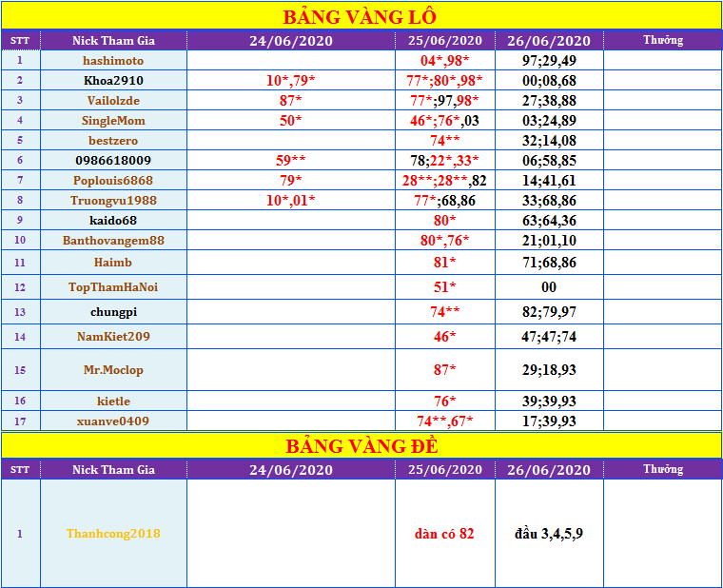Click nickname Haimb
The height and width of the screenshot is (588, 723).
point(113,263)
